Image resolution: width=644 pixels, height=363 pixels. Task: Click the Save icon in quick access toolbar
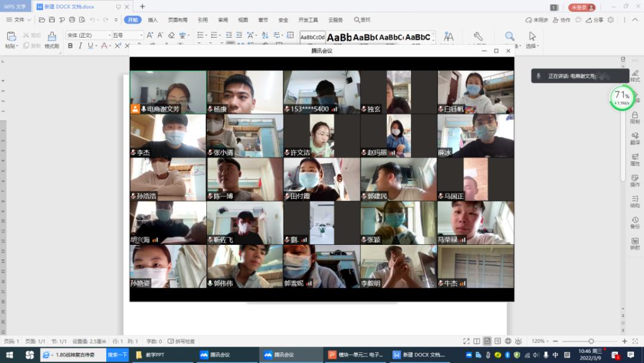coord(52,20)
